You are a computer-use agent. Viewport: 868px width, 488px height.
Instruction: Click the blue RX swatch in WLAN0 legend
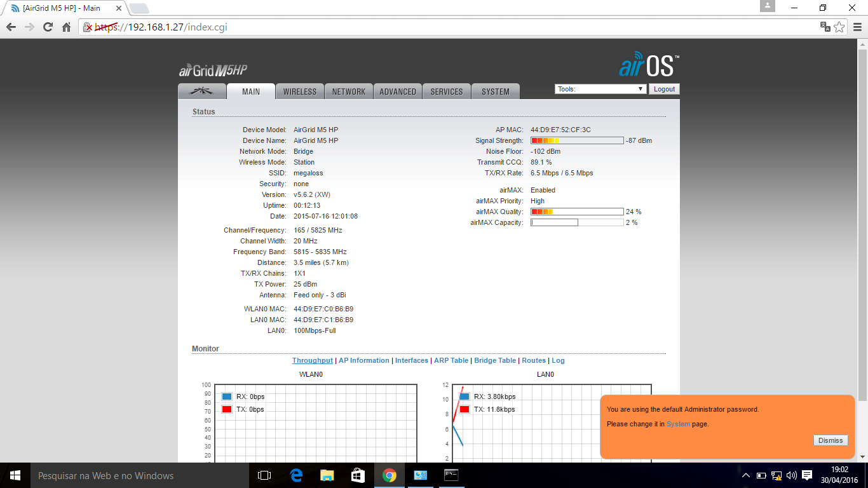[x=227, y=396]
